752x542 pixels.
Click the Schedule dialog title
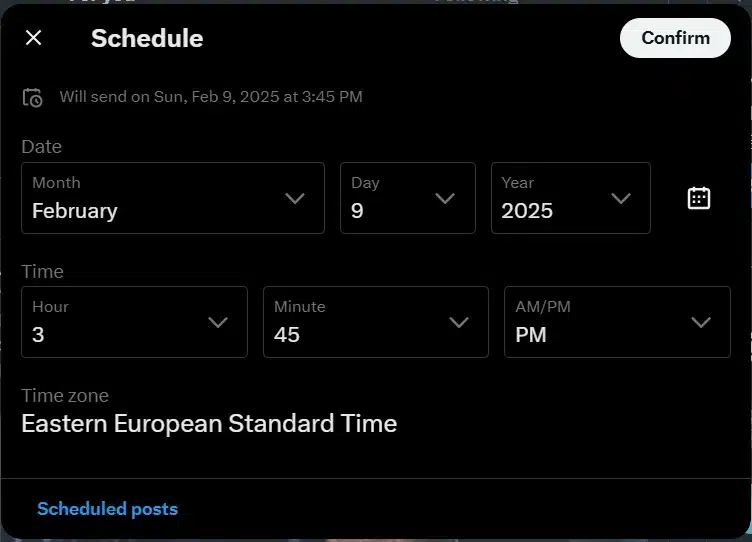147,38
